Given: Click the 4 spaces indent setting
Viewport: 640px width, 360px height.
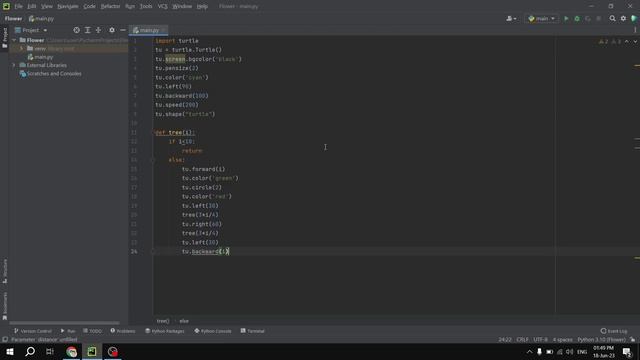Looking at the screenshot, I should click(562, 340).
